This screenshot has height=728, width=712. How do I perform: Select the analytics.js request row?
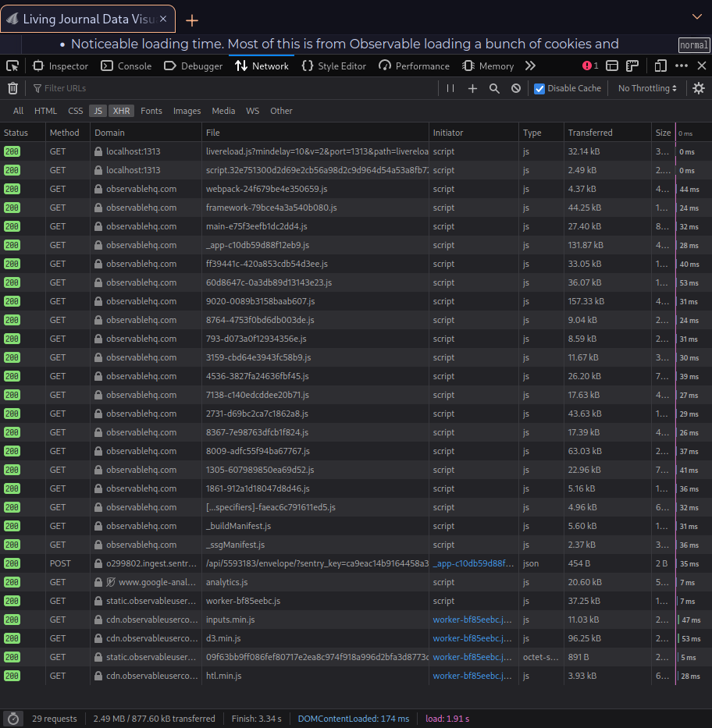coord(356,582)
